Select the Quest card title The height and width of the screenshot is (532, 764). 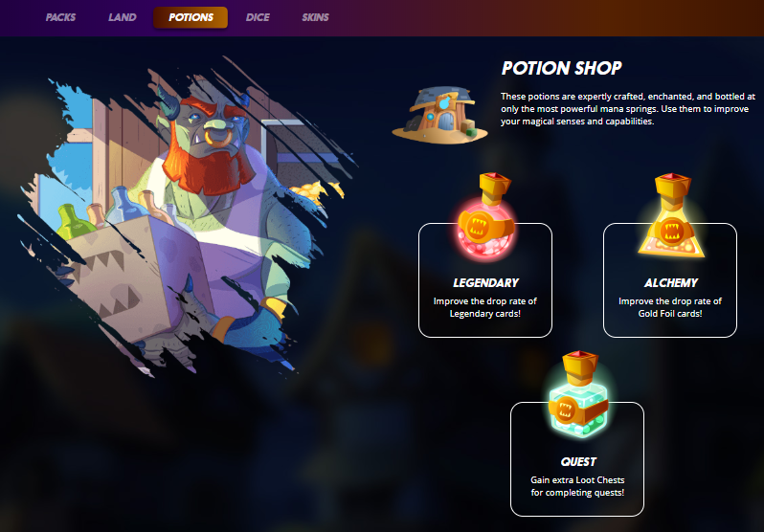[x=578, y=461]
